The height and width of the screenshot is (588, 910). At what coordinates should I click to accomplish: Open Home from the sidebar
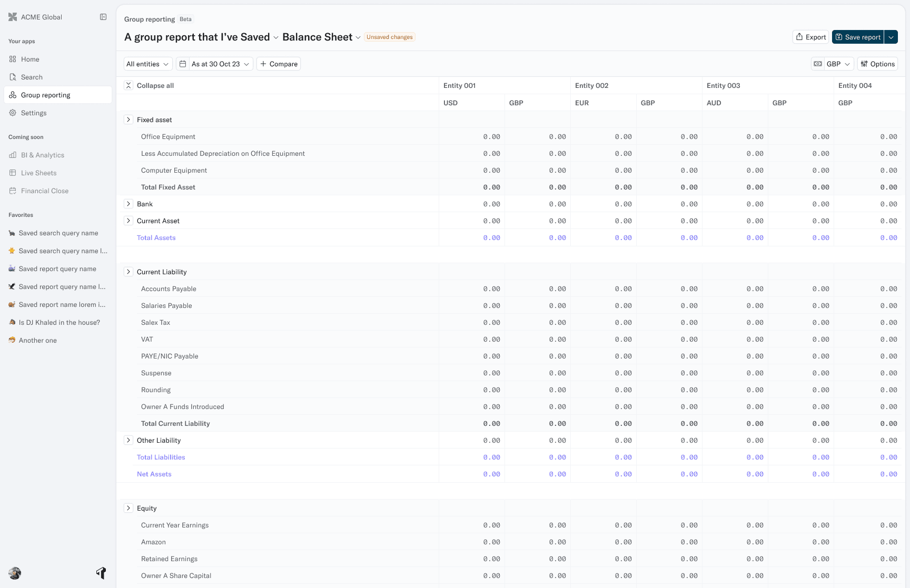(x=30, y=59)
